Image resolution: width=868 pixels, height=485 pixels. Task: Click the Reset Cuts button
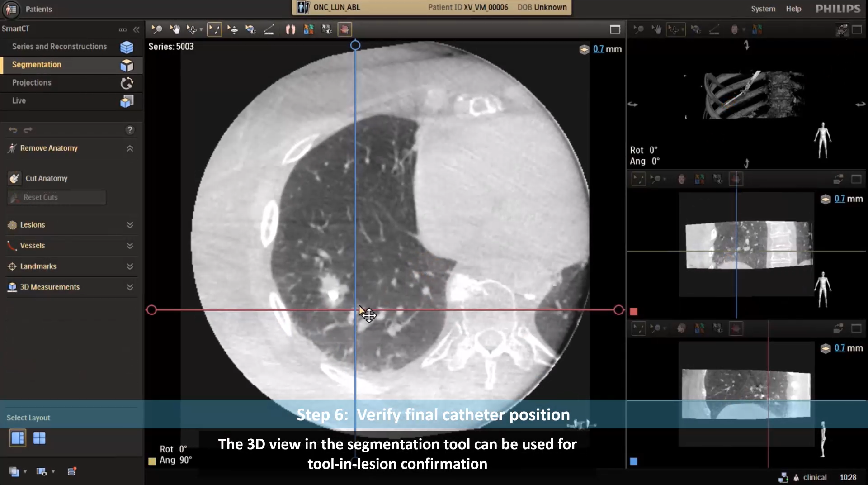pos(57,197)
